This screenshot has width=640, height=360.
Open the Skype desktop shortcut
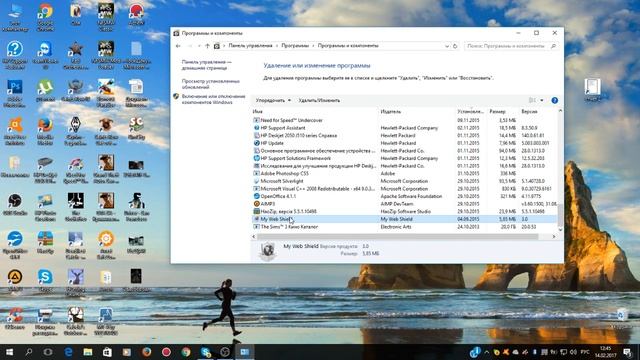coord(45,280)
